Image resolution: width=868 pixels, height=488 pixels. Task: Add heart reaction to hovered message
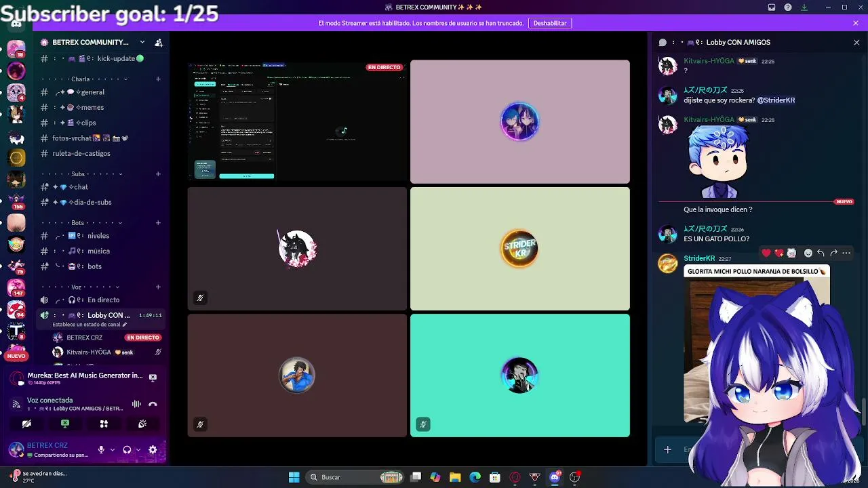pyautogui.click(x=766, y=253)
